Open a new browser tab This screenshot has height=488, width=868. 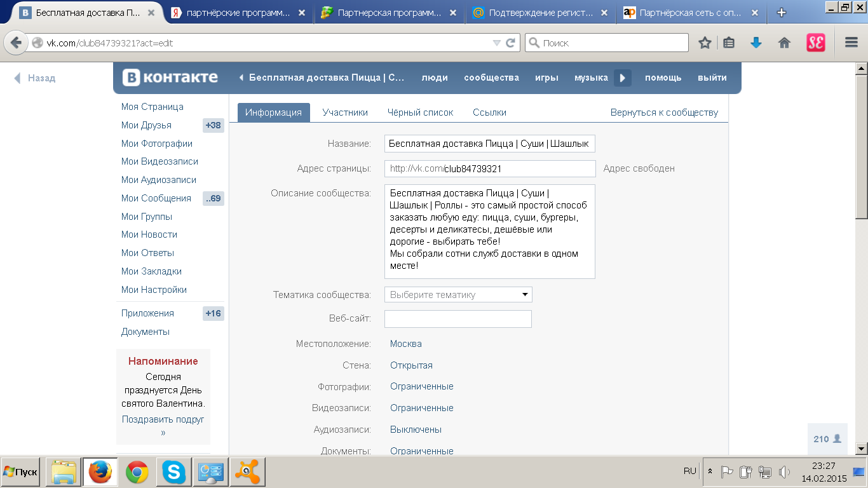click(x=782, y=13)
